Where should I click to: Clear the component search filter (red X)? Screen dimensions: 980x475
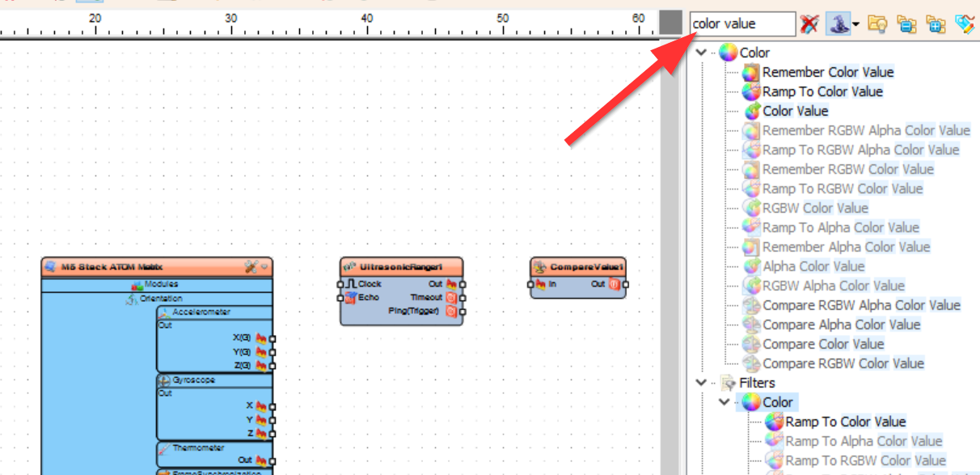click(809, 24)
